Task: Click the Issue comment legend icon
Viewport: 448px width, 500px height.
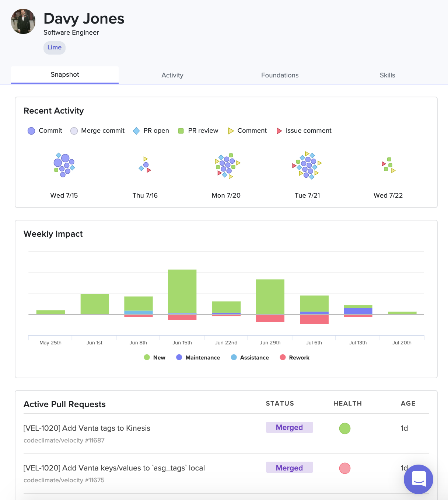Action: point(279,131)
